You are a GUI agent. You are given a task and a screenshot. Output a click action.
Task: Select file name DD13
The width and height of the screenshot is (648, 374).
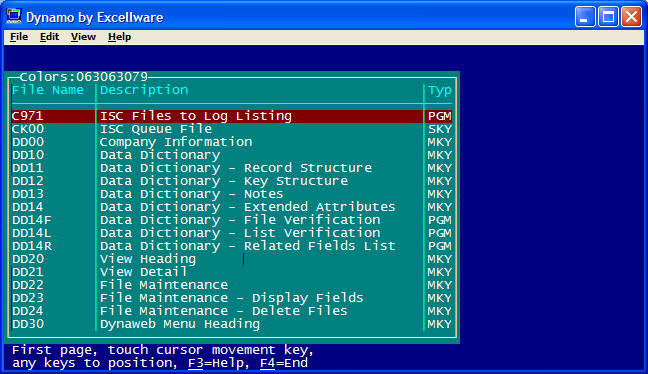(x=28, y=194)
